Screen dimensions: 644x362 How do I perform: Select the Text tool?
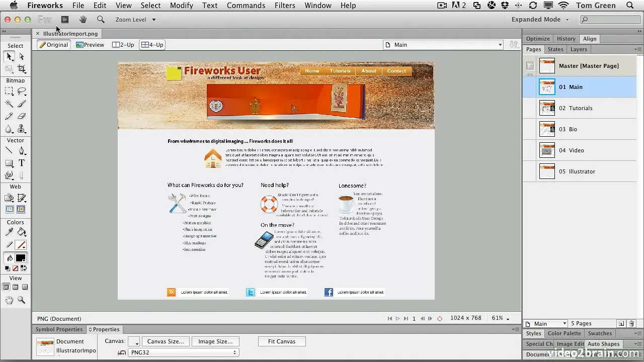pyautogui.click(x=22, y=163)
